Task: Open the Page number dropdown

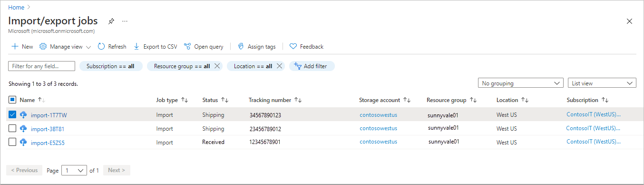Action: coord(75,170)
